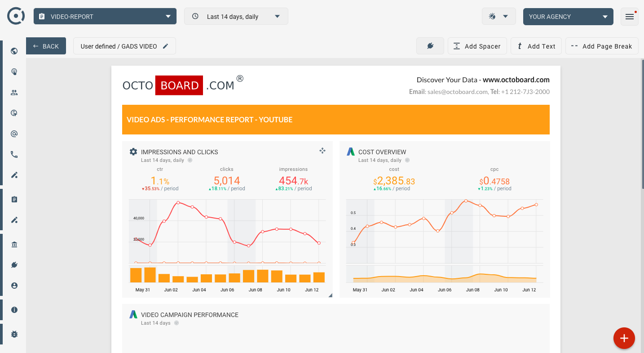Open the people group sidebar icon
This screenshot has width=644, height=353.
(x=14, y=93)
